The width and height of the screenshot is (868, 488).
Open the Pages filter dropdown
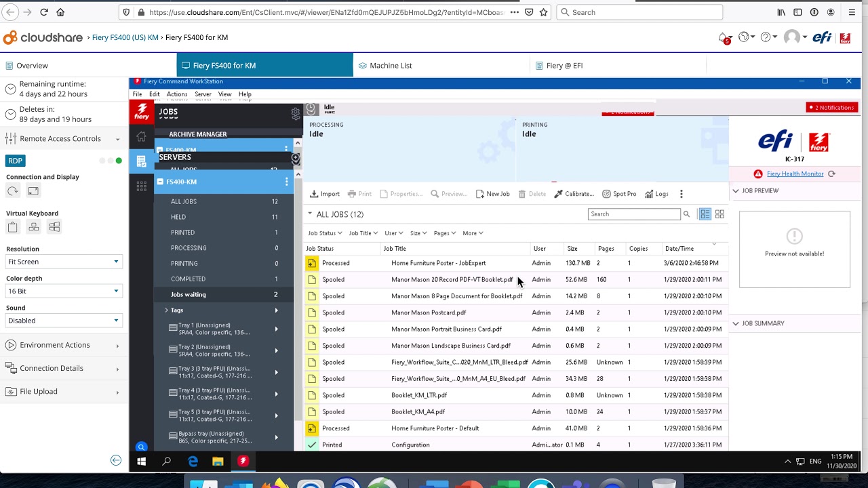(445, 233)
